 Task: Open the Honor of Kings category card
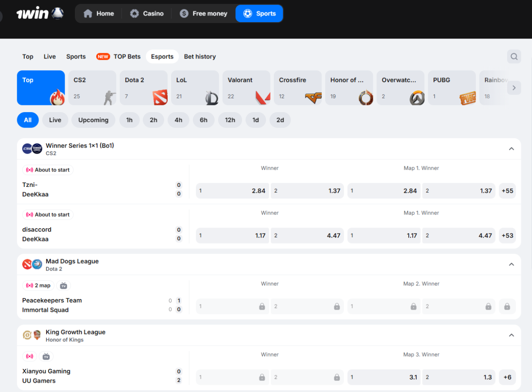pos(349,88)
